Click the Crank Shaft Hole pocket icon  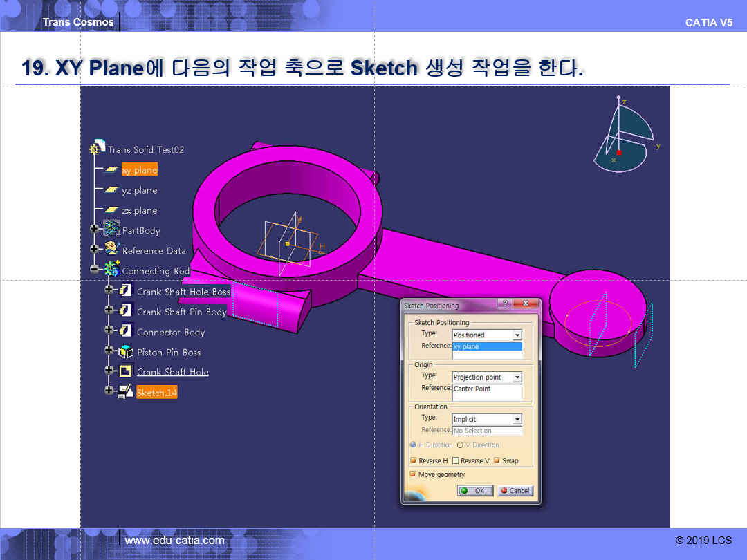tap(126, 372)
